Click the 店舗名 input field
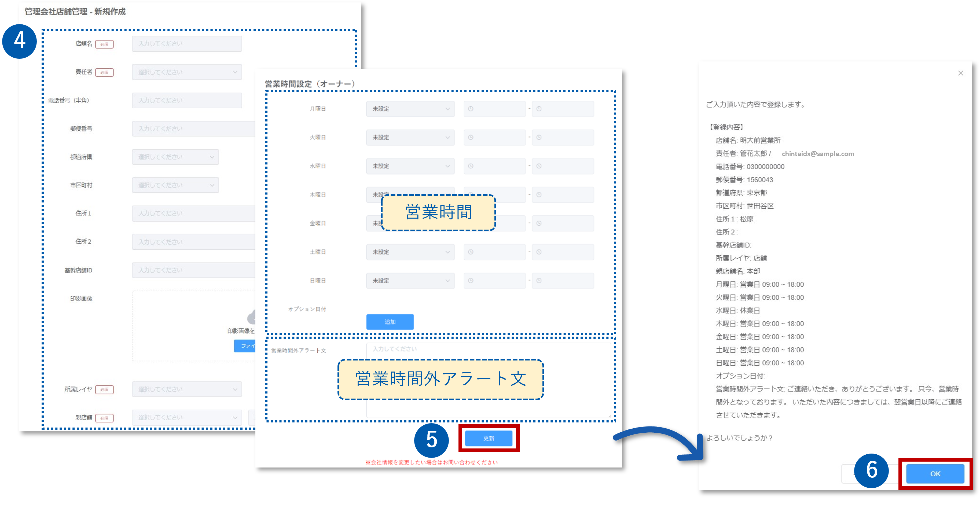980x519 pixels. point(187,43)
